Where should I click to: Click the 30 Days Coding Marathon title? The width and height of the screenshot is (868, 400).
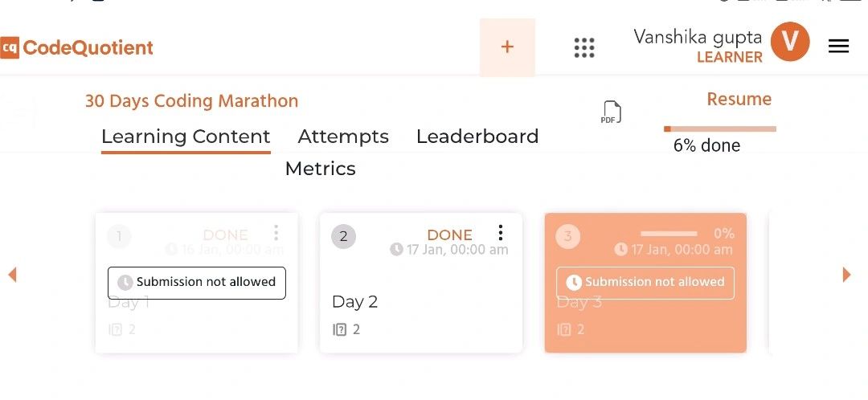click(191, 101)
